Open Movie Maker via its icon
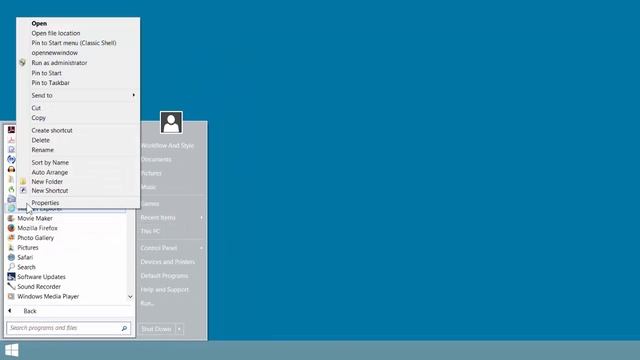Screen dimensions: 640x360 (x=11, y=218)
